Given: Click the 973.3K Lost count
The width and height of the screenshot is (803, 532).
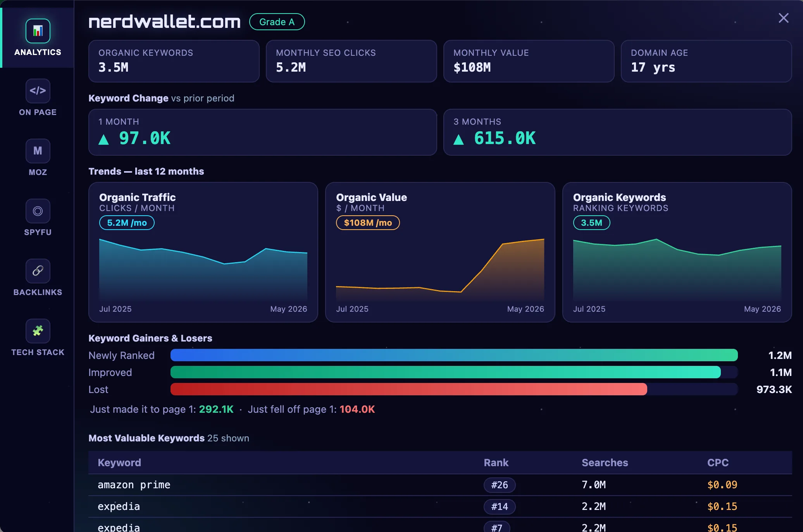Looking at the screenshot, I should [774, 390].
